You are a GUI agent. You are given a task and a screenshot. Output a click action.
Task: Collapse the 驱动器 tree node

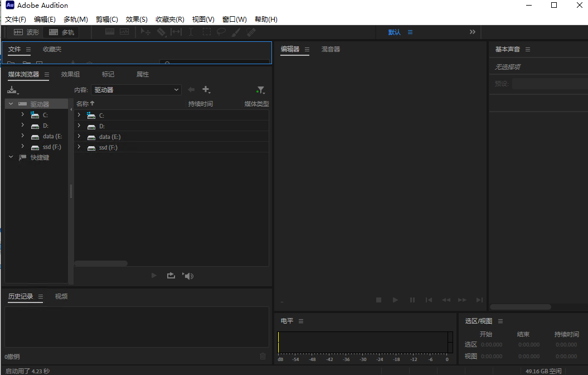click(x=11, y=104)
